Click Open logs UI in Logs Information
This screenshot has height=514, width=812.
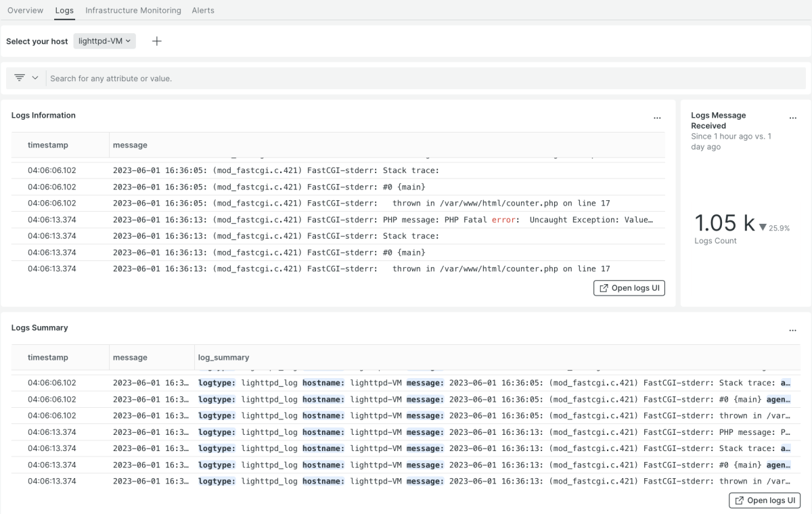629,288
